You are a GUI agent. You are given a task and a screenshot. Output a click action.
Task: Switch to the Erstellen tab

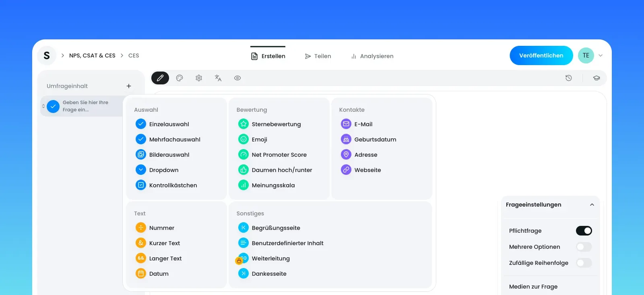tap(268, 56)
